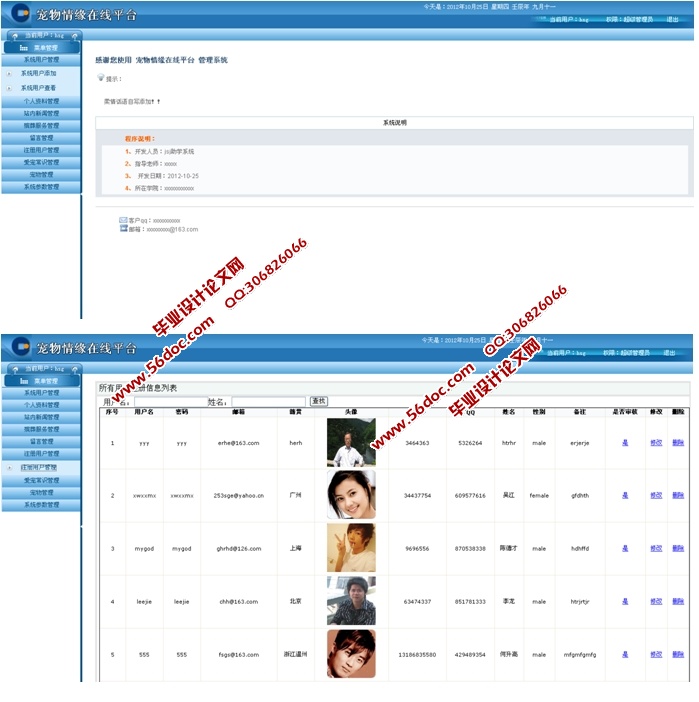
Task: Expand the 注册用户管理 submenu item in the user list page
Action: (x=40, y=467)
